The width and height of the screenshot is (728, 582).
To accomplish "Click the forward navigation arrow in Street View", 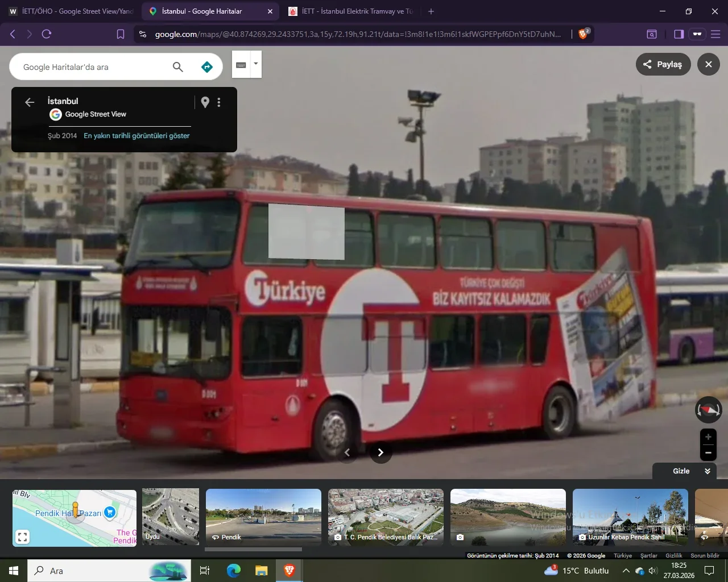I will point(380,452).
